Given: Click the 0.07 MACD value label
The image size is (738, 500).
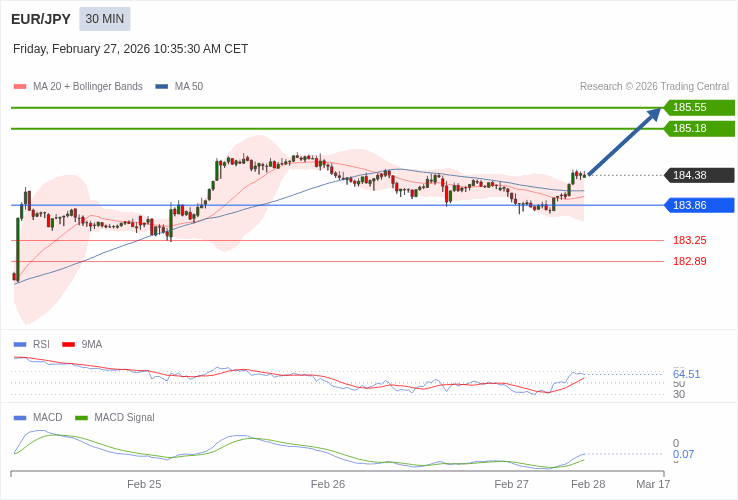Looking at the screenshot, I should tap(683, 454).
